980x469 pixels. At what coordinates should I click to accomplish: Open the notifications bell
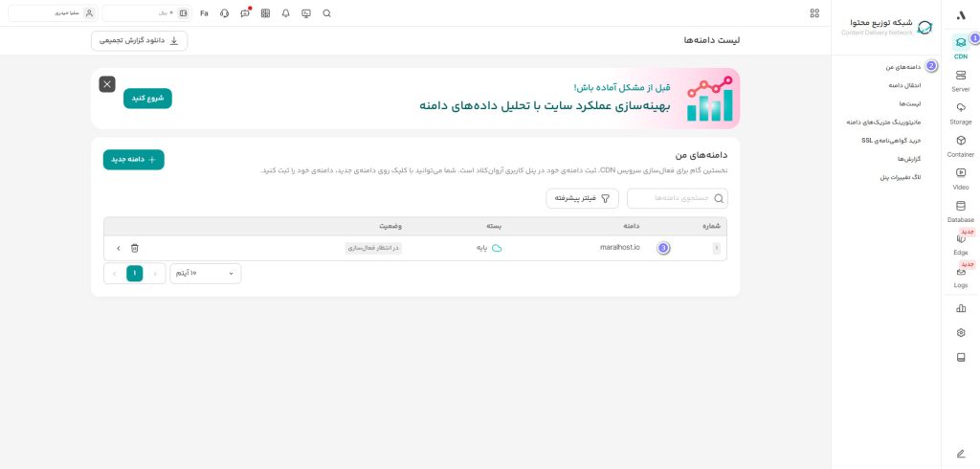[285, 13]
